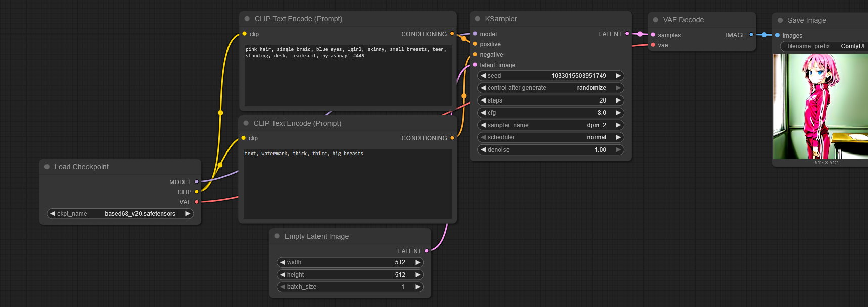Open the scheduler dropdown set to normal
This screenshot has width=868, height=307.
pyautogui.click(x=551, y=137)
